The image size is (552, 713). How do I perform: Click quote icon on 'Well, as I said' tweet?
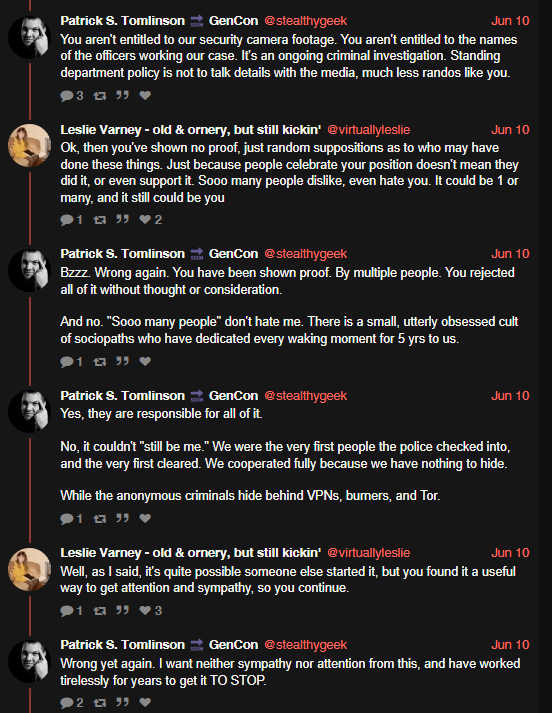coord(122,610)
